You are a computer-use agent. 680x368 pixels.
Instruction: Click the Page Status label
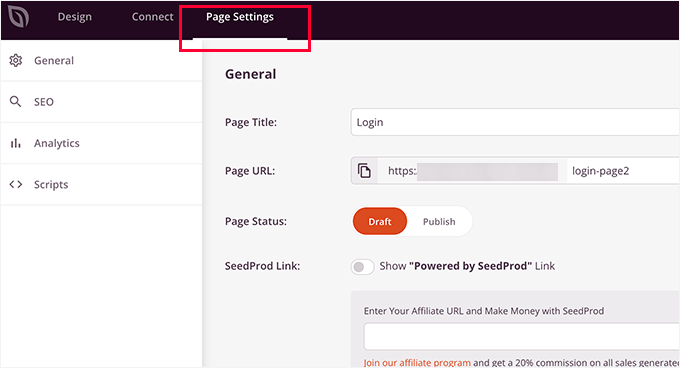[255, 221]
